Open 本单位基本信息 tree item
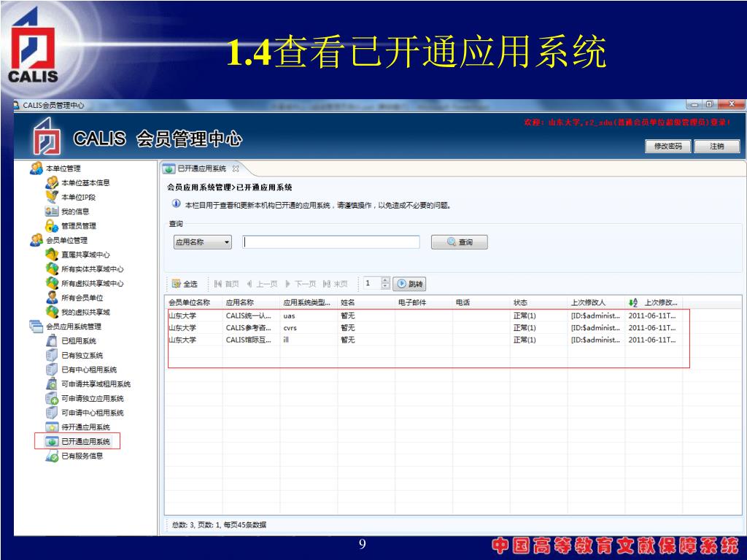The height and width of the screenshot is (560, 747). (x=85, y=183)
